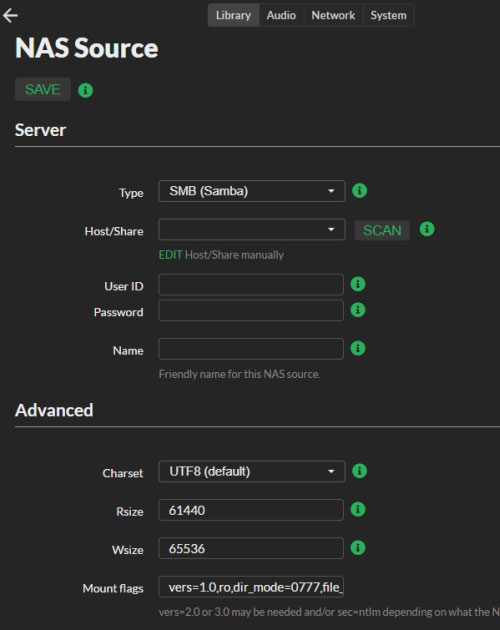Show Charset info icon
Screen dimensions: 500x630
click(359, 471)
